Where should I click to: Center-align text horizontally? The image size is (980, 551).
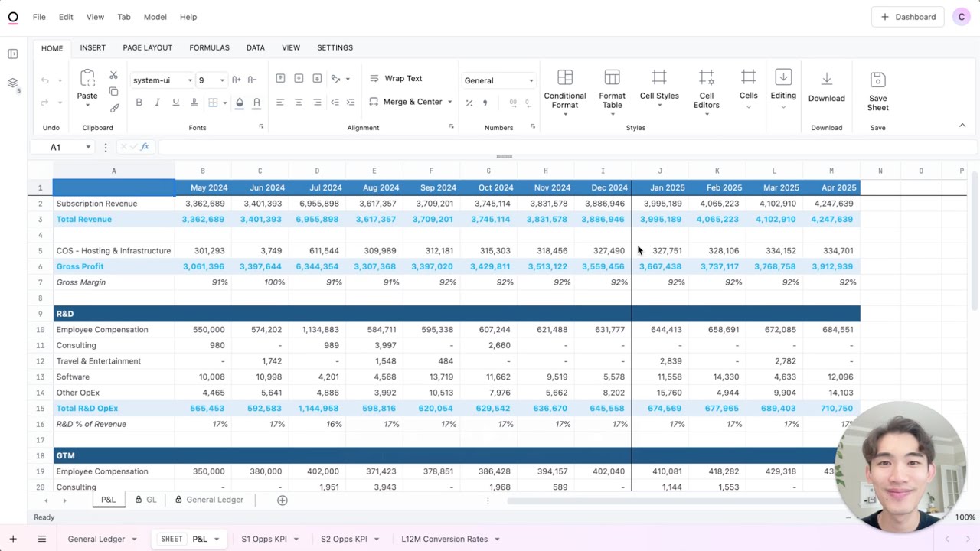coord(299,102)
